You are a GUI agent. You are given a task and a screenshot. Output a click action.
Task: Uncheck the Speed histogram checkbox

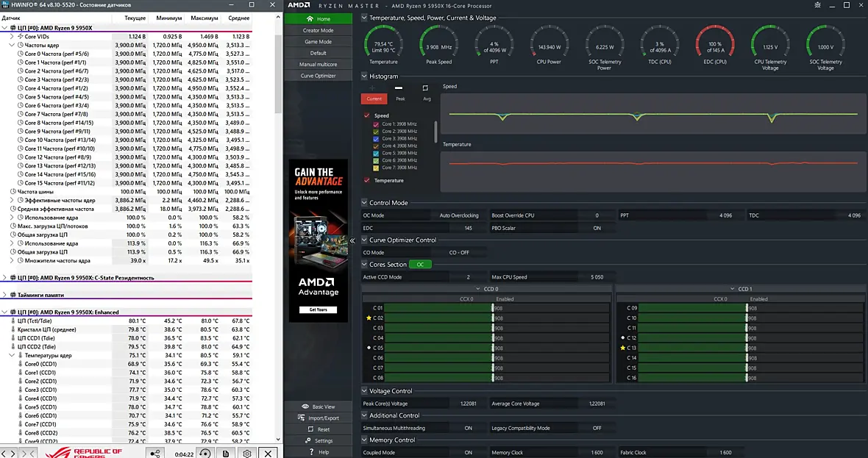pos(366,115)
